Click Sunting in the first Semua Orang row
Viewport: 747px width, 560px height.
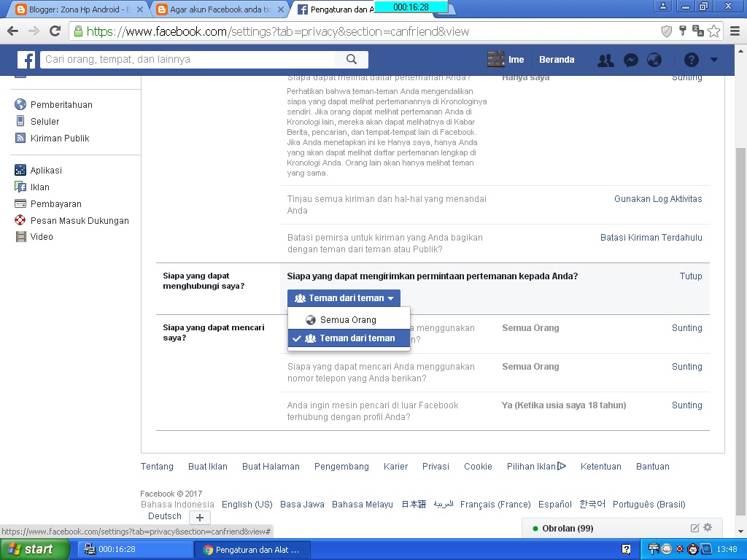(686, 328)
